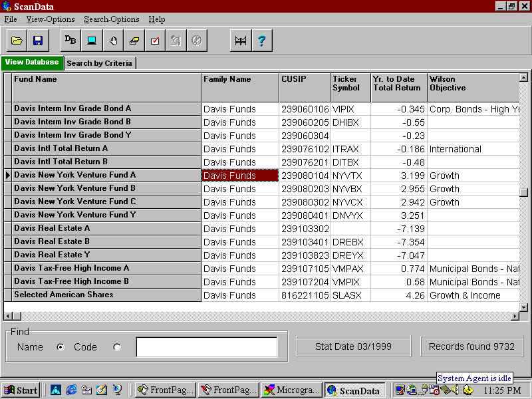This screenshot has width=532, height=399.
Task: Select the Davis Real Estate A row
Action: point(106,228)
